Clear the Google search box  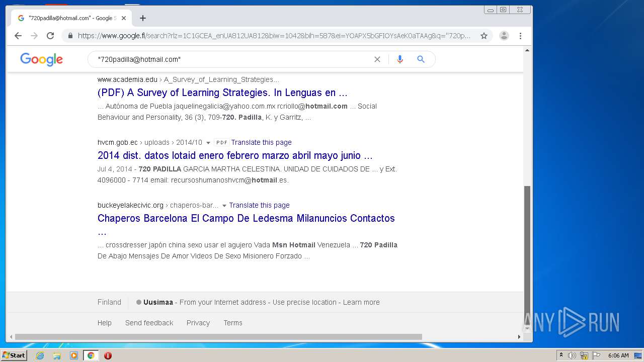tap(377, 59)
